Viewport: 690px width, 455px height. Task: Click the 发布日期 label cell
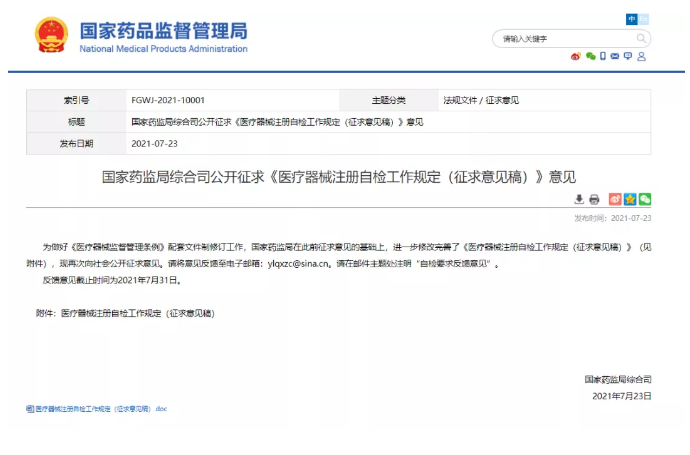[77, 143]
